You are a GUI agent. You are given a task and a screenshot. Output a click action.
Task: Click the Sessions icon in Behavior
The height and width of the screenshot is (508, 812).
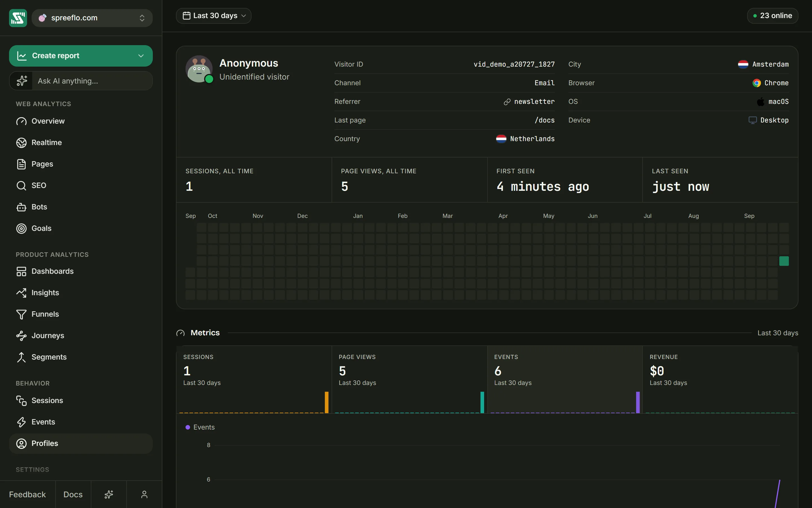[x=21, y=400]
